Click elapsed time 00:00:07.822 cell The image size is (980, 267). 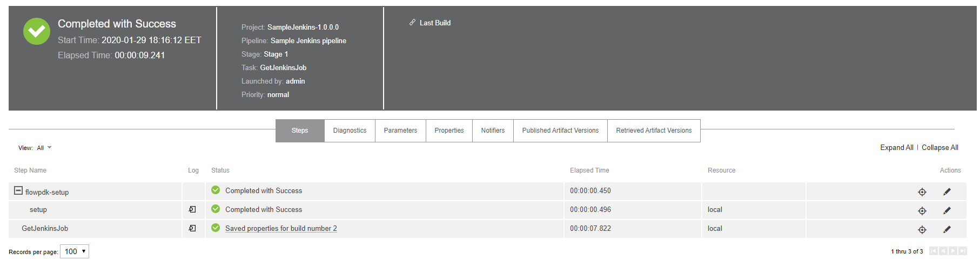pyautogui.click(x=590, y=228)
